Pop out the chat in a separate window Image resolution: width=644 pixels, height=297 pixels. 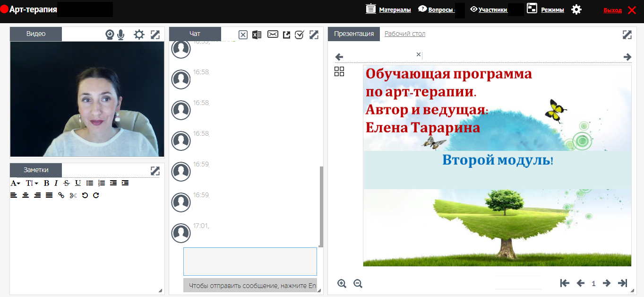tap(286, 35)
